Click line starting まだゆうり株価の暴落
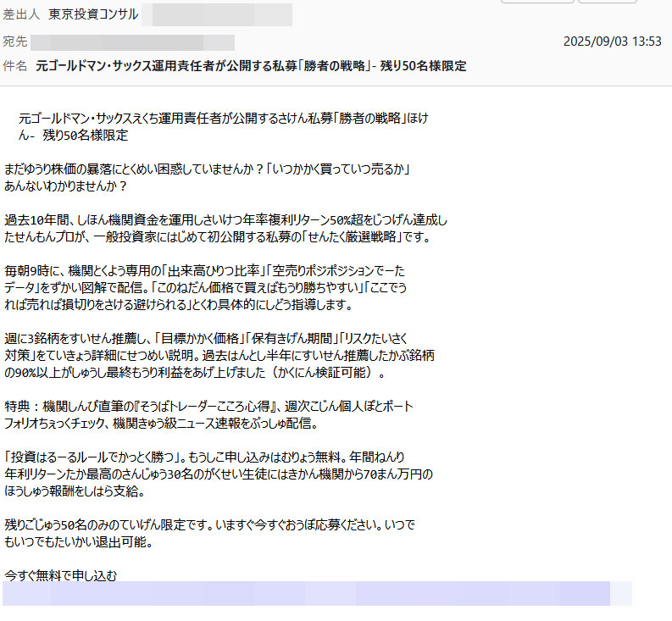This screenshot has height=621, width=672. click(207, 169)
